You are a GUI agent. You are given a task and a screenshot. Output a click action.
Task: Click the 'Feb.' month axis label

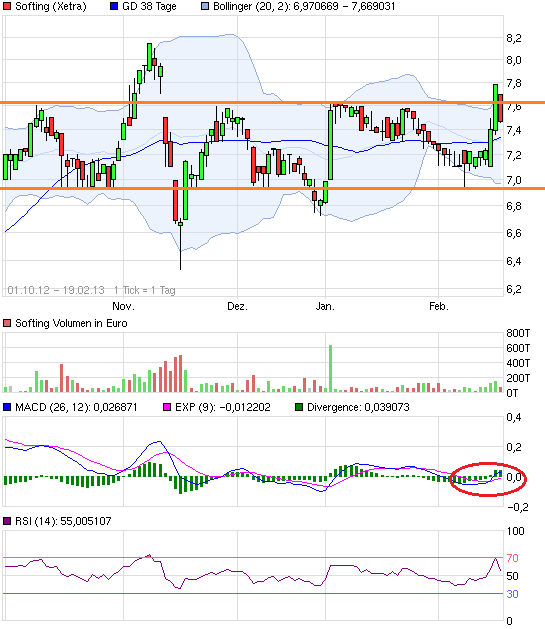[439, 306]
